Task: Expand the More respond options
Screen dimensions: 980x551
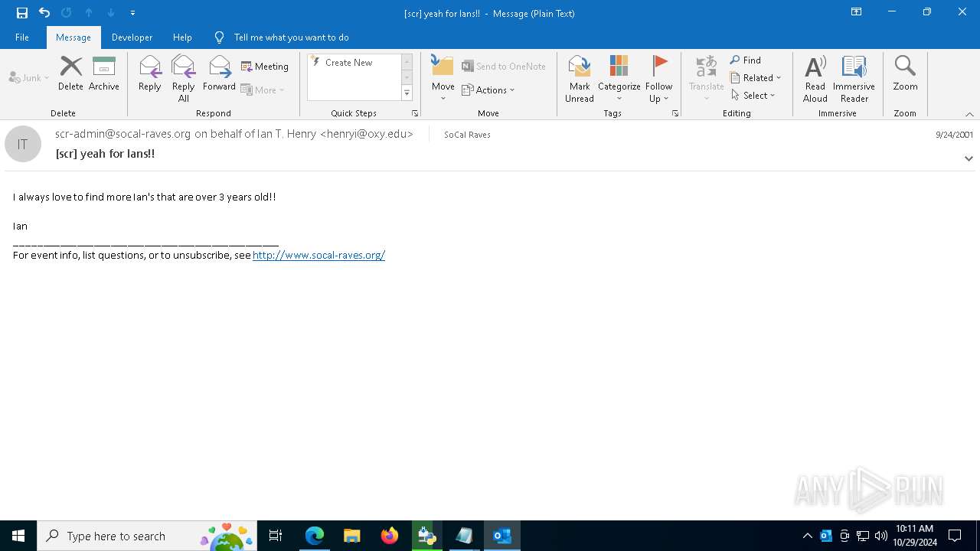Action: click(x=263, y=90)
